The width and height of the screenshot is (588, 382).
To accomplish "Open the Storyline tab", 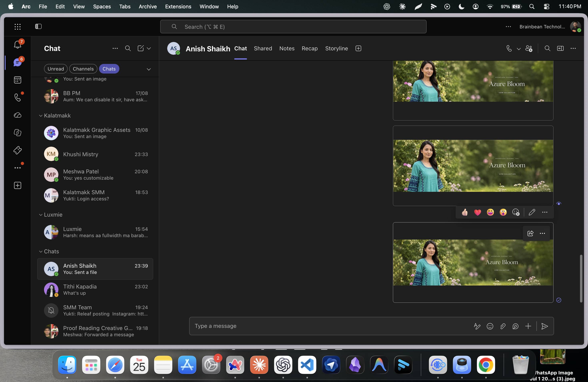I will [336, 48].
